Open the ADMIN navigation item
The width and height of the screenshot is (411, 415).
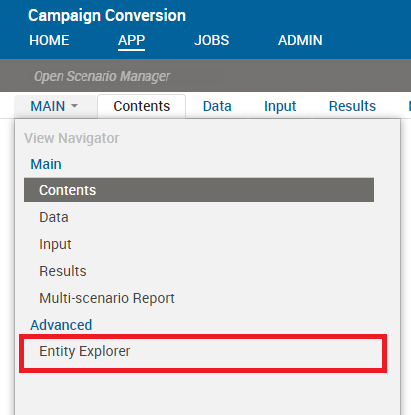click(x=300, y=40)
